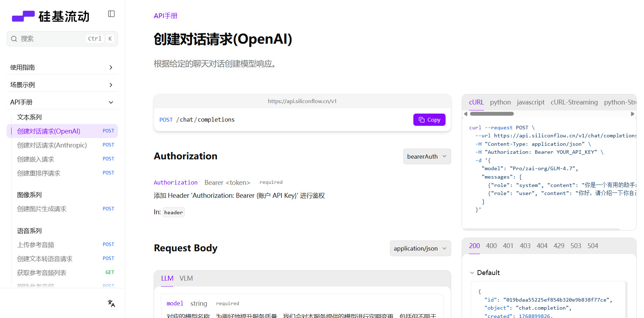Click the code tabs scroll-right arrow
644x318 pixels.
point(632,114)
